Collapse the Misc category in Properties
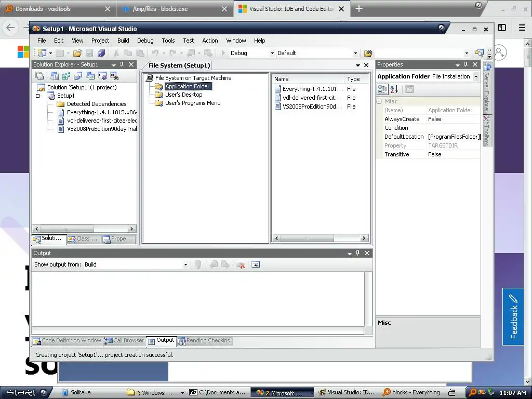Screen dimensions: 532x399 [x=379, y=101]
